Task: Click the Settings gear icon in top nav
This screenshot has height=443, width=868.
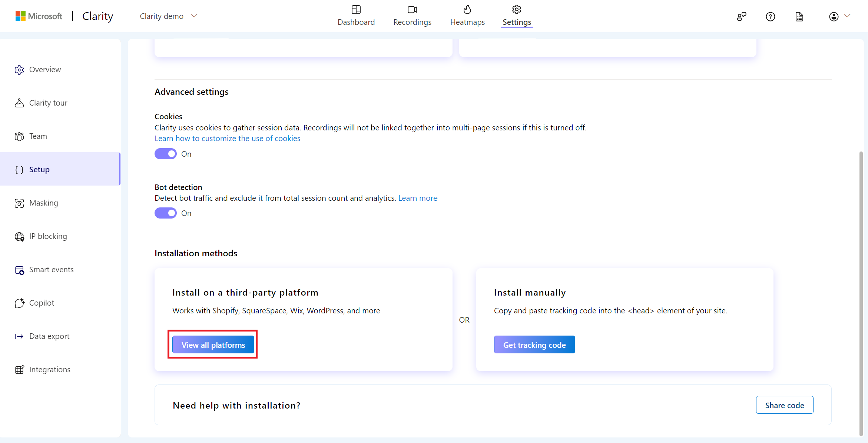Action: tap(516, 10)
